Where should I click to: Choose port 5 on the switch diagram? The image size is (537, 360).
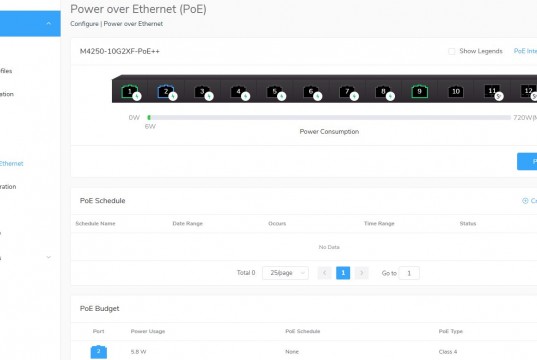tap(275, 91)
